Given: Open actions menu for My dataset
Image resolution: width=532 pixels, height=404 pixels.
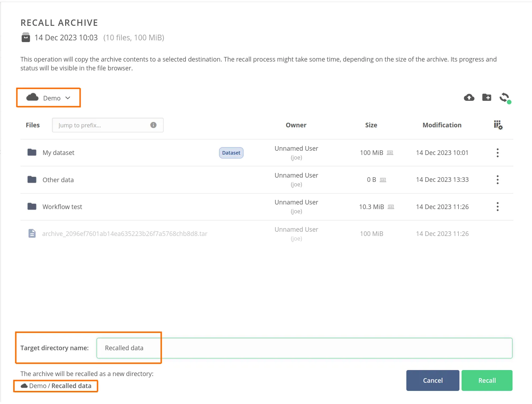Looking at the screenshot, I should pyautogui.click(x=497, y=153).
